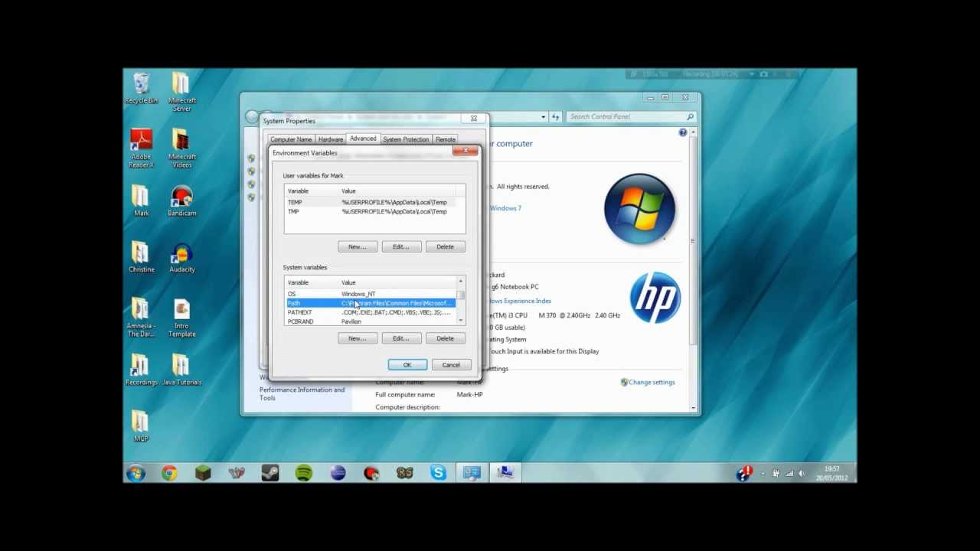Open Performance Information and Tools link
This screenshot has width=980, height=551.
pyautogui.click(x=302, y=393)
